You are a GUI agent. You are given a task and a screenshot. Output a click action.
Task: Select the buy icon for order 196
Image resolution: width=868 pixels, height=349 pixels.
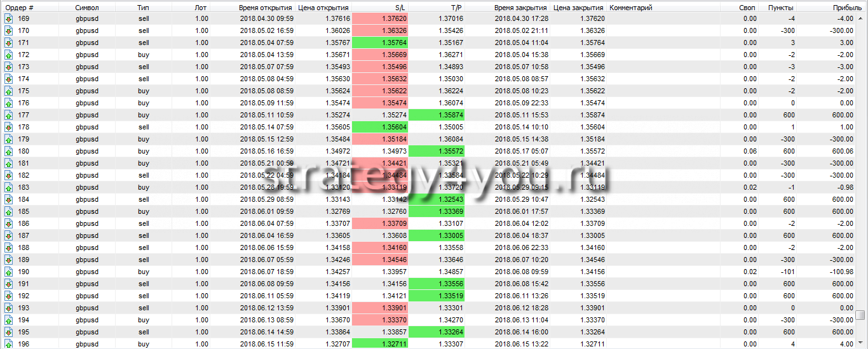coord(8,344)
